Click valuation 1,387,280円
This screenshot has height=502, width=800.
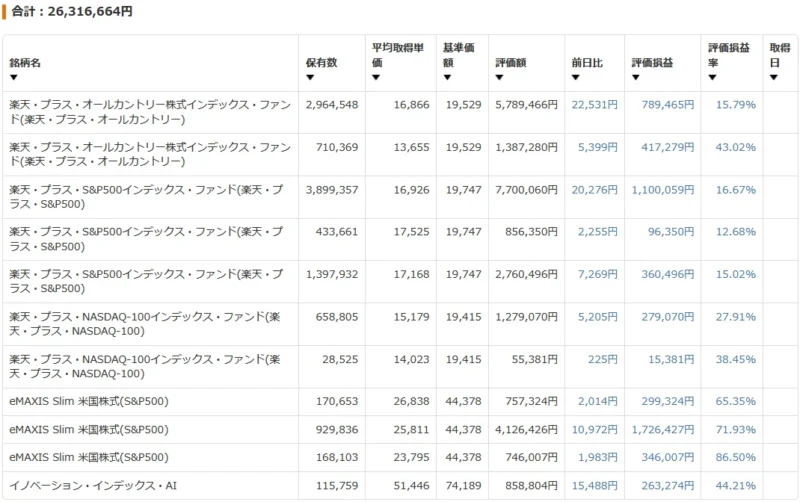[526, 147]
